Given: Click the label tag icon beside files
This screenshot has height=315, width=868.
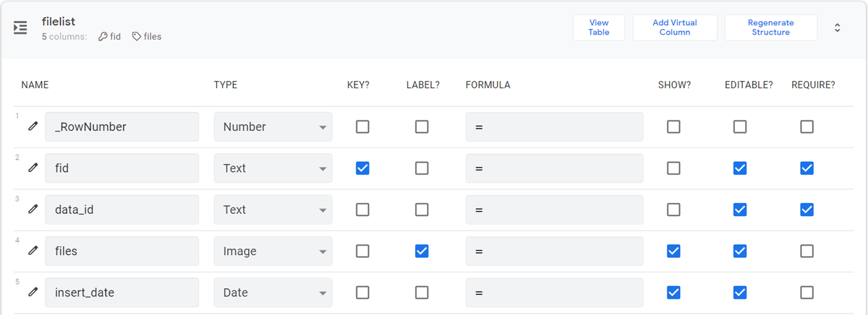Looking at the screenshot, I should point(136,36).
